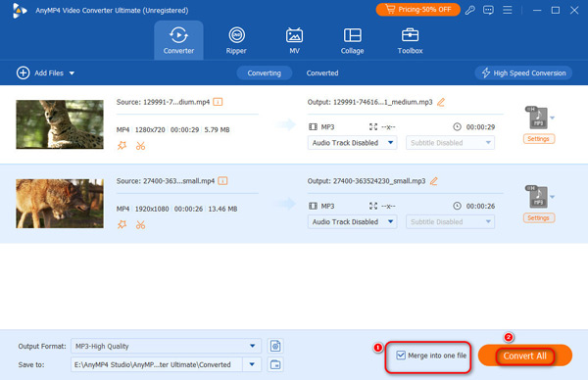The height and width of the screenshot is (380, 588).
Task: Toggle Merge into one file checkbox
Action: pos(401,355)
